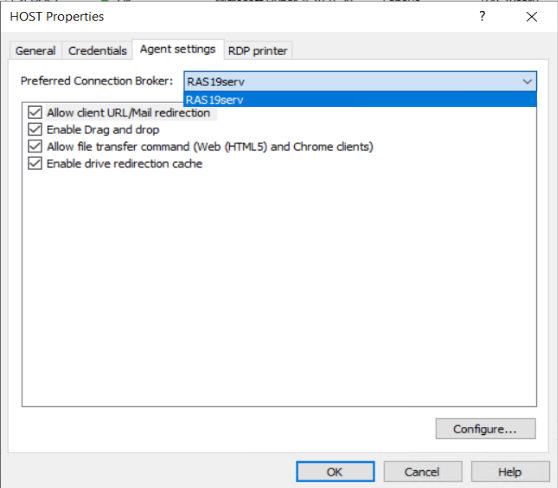Click the Preferred Connection Broker combo box field
This screenshot has height=488, width=558.
click(x=360, y=82)
